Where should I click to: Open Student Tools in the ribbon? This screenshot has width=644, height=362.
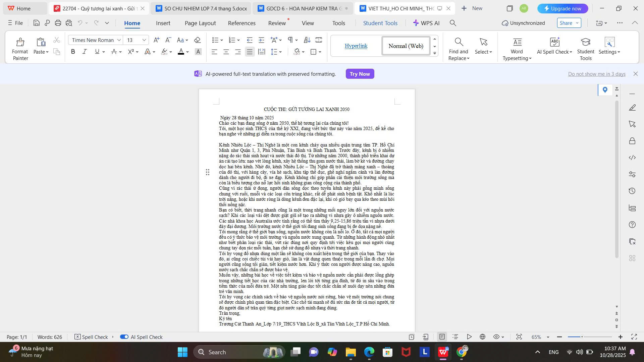586,49
